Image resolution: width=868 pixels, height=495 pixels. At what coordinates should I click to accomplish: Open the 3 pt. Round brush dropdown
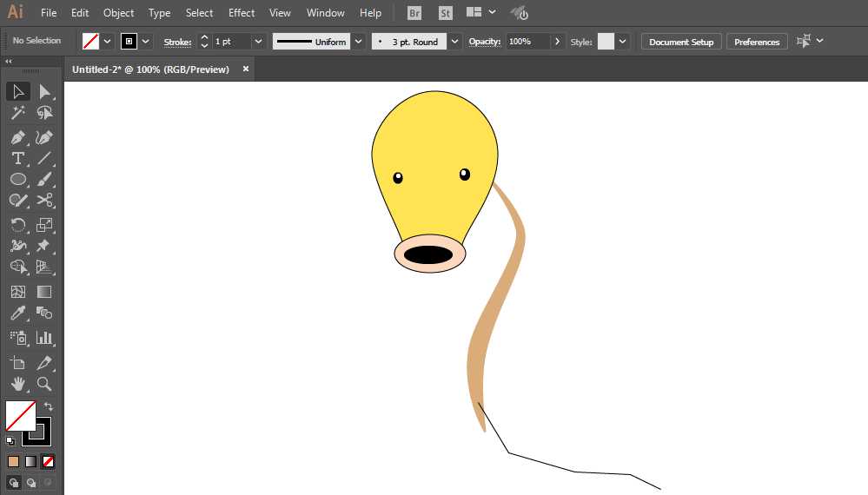[x=454, y=42]
